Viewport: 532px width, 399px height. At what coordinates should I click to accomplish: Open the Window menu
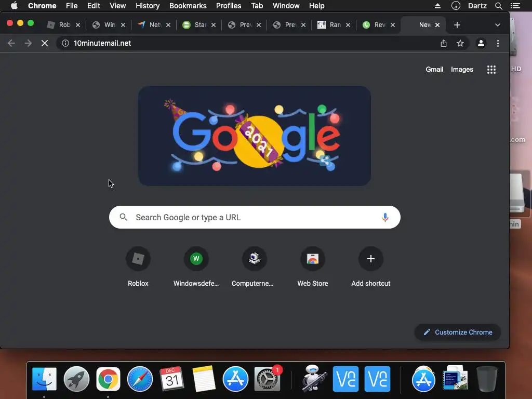(286, 6)
